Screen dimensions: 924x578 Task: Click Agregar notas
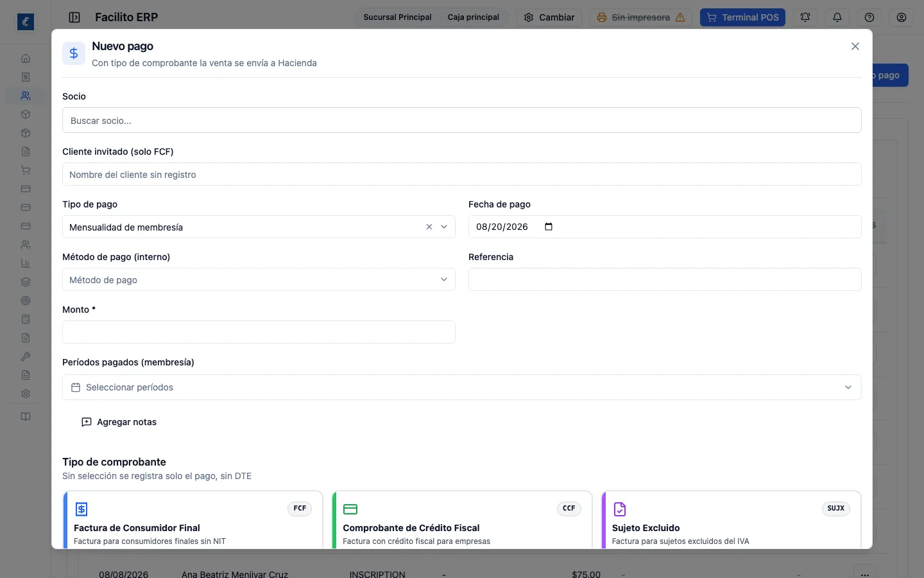point(119,422)
